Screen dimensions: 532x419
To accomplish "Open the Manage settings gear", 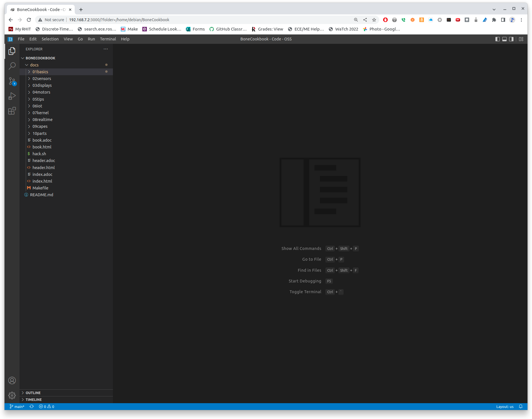I will click(12, 395).
